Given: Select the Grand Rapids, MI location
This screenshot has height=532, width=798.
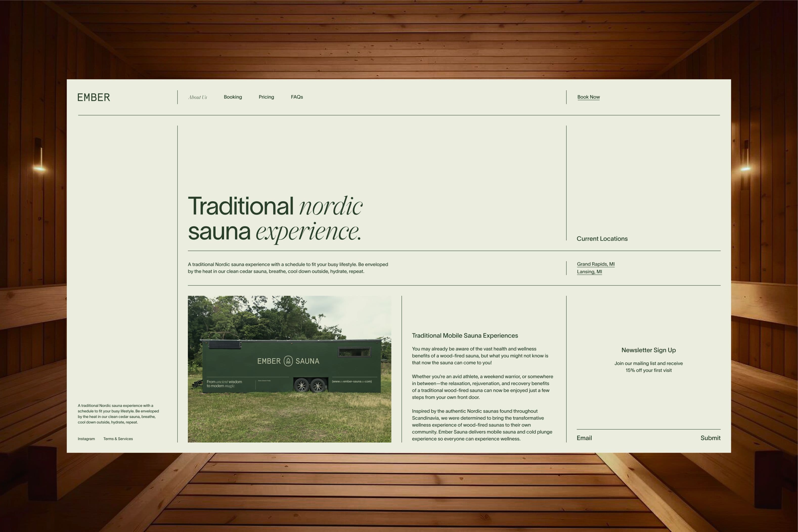Looking at the screenshot, I should pos(595,264).
